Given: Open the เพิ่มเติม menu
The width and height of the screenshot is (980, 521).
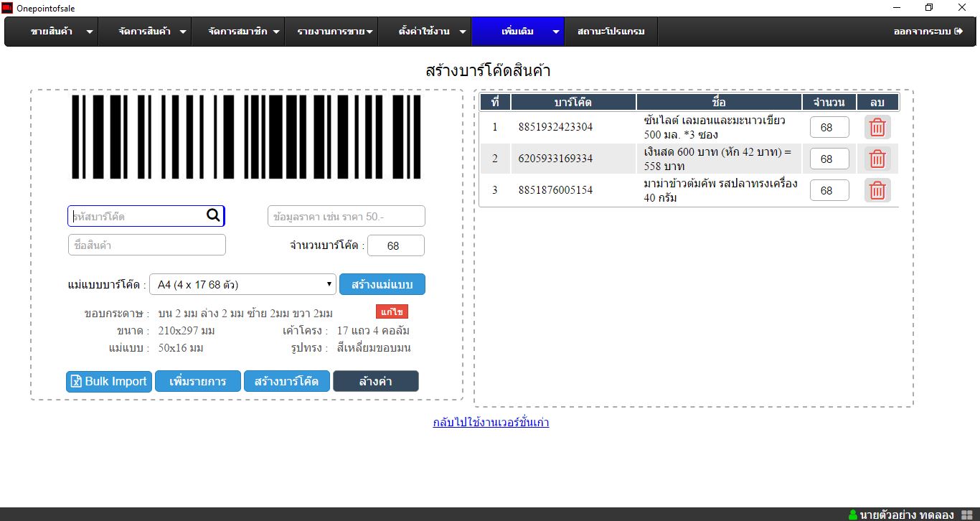Looking at the screenshot, I should [518, 32].
